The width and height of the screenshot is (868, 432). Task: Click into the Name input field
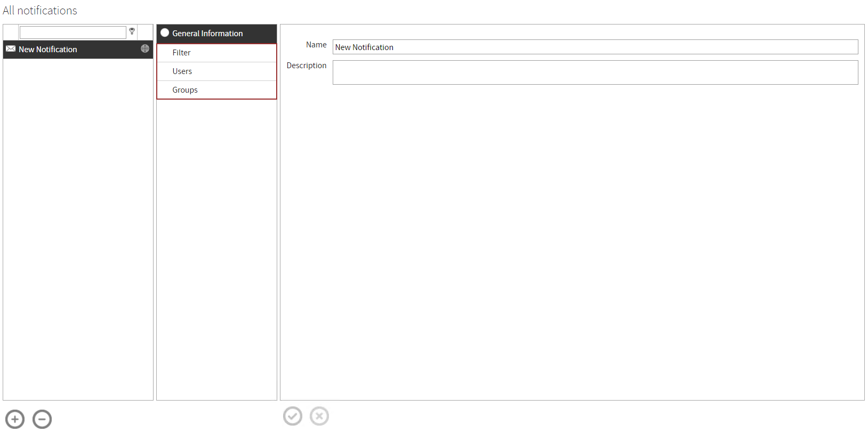[x=596, y=47]
